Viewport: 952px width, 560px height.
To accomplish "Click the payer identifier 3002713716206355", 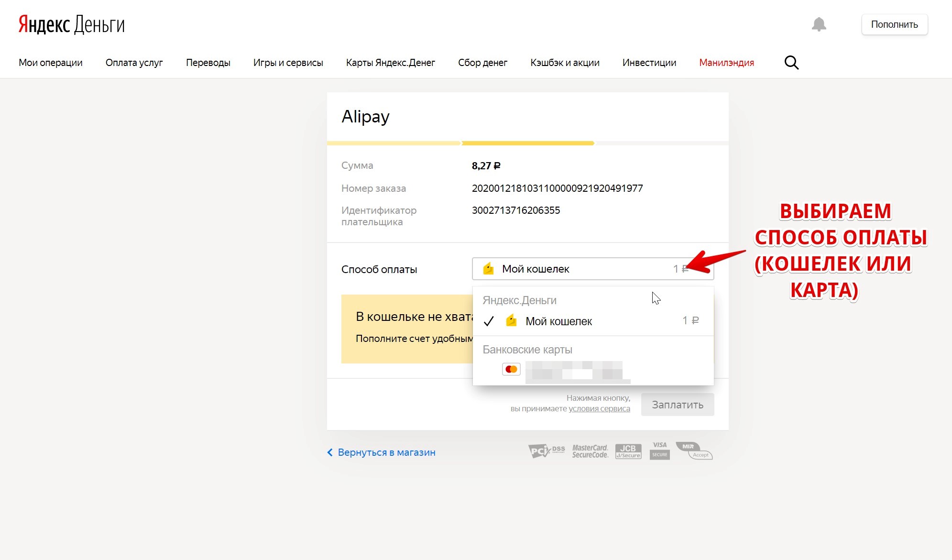I will [x=516, y=210].
